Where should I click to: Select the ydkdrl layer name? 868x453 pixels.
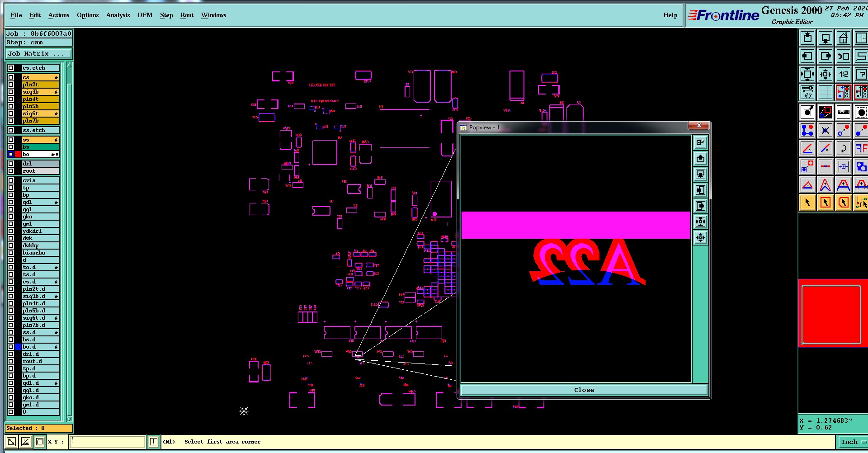(41, 231)
